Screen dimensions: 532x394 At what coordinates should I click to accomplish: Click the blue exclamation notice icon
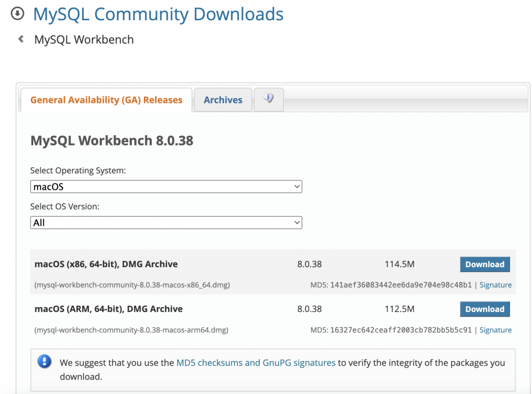45,361
